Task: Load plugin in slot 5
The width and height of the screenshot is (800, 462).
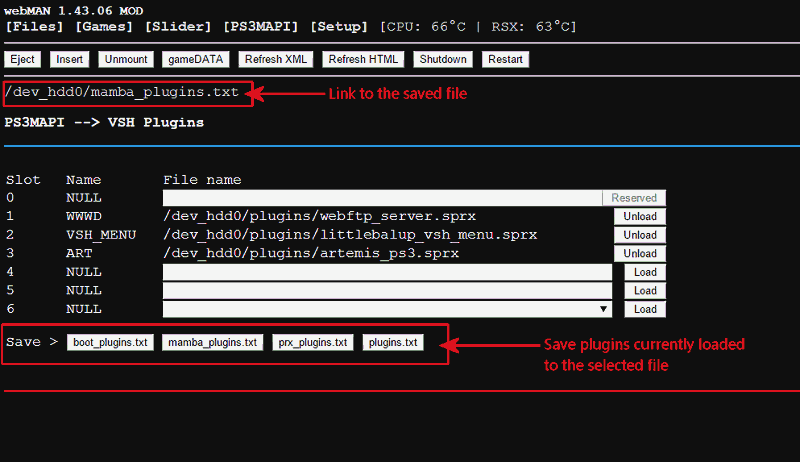Action: (645, 291)
